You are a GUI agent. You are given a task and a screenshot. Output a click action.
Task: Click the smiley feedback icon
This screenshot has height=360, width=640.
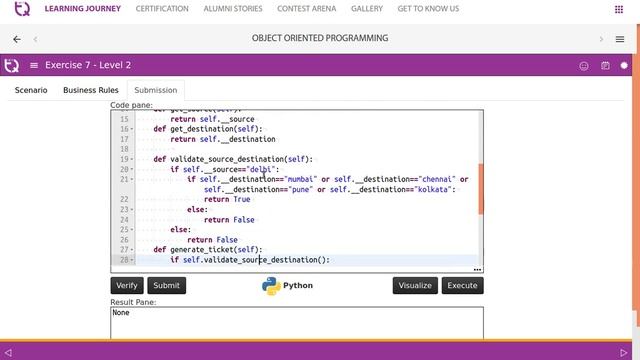584,66
